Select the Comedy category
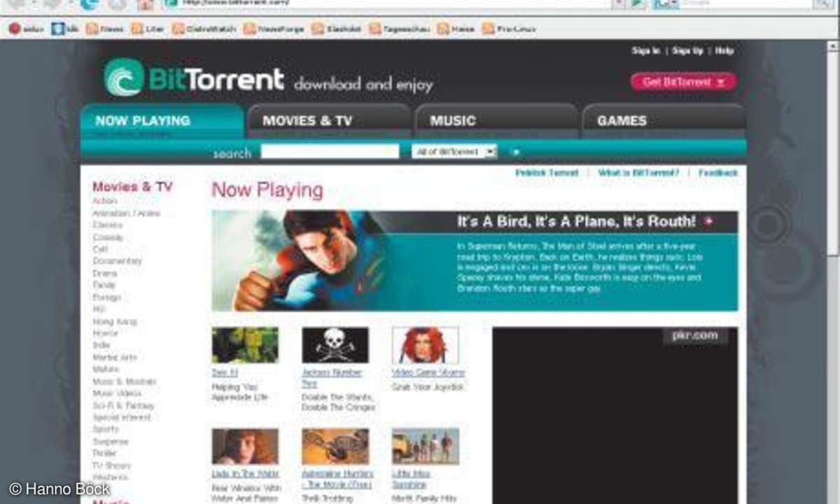This screenshot has height=504, width=840. pos(107,237)
